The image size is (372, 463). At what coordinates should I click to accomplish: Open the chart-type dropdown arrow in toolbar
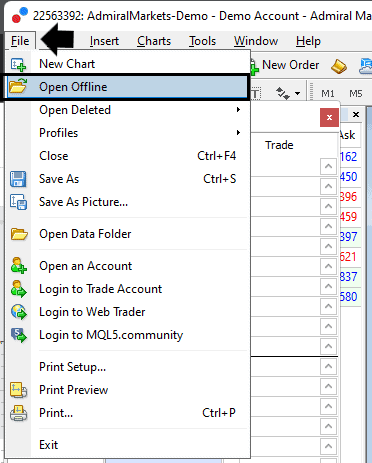coord(297,94)
